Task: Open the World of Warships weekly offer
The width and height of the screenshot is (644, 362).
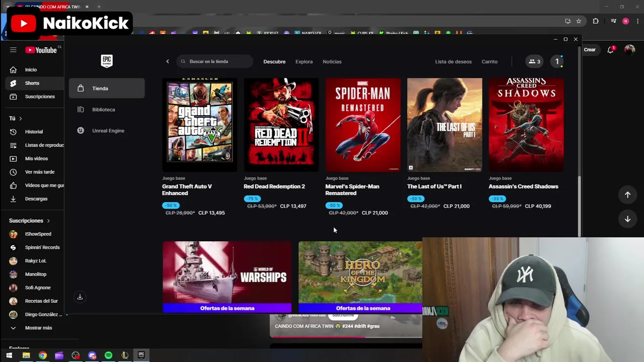Action: (x=227, y=277)
